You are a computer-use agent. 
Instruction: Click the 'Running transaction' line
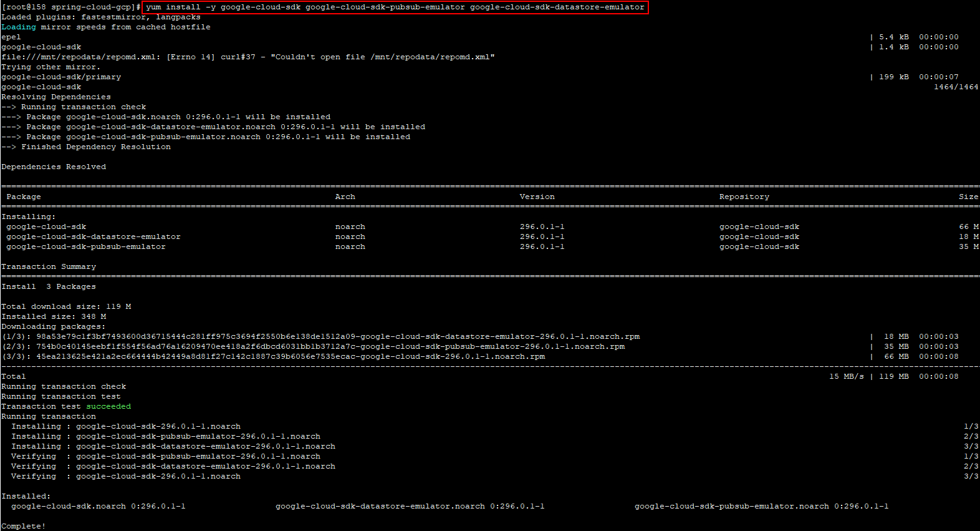pyautogui.click(x=49, y=417)
